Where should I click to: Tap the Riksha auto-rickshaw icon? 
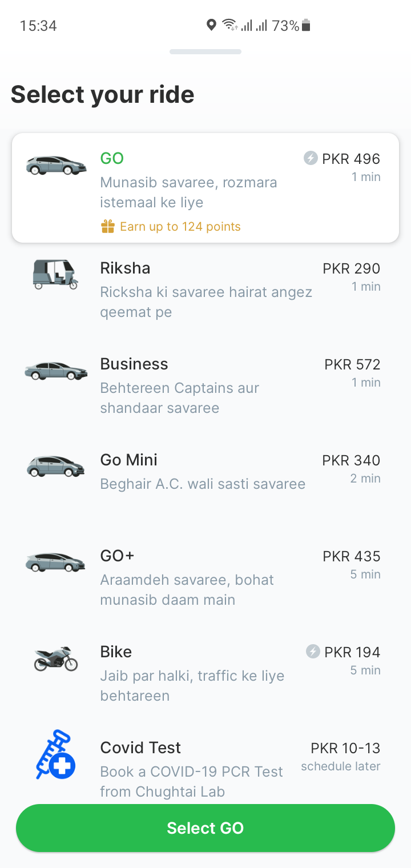(55, 274)
